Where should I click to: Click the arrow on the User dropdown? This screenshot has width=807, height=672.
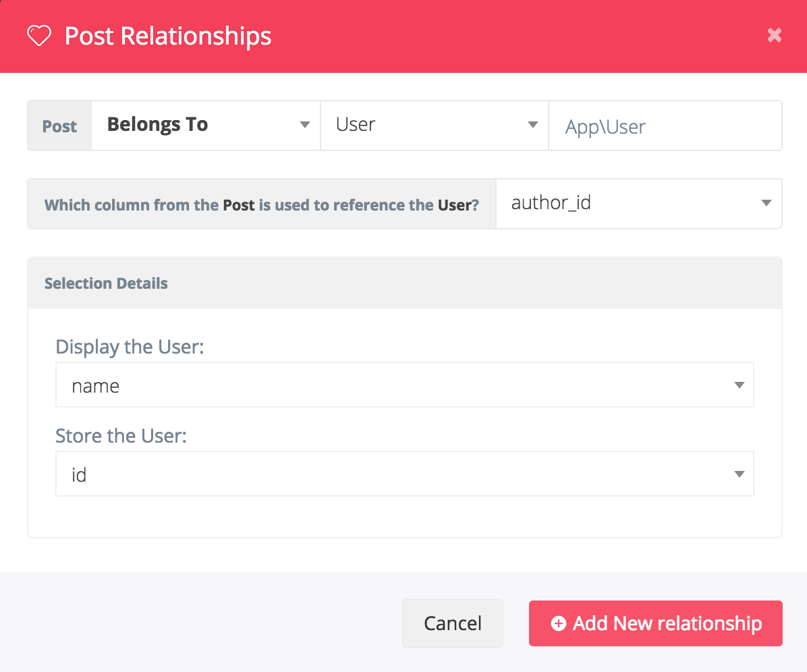[x=532, y=125]
